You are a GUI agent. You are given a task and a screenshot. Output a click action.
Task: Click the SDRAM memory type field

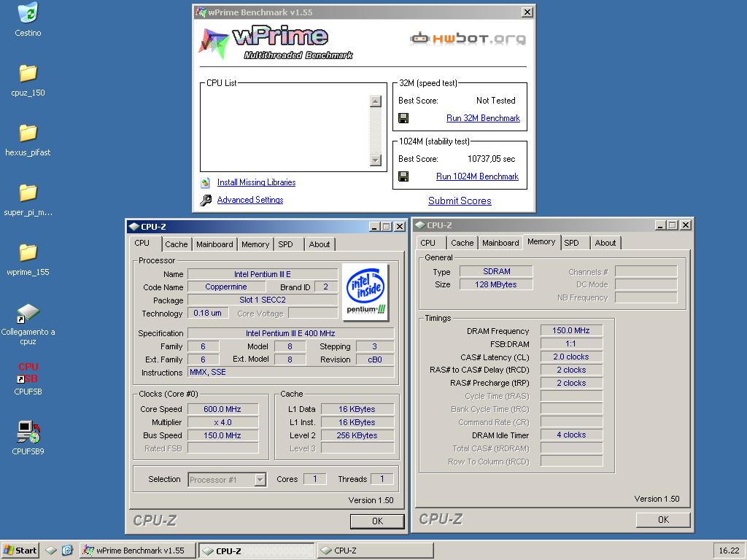coord(496,271)
